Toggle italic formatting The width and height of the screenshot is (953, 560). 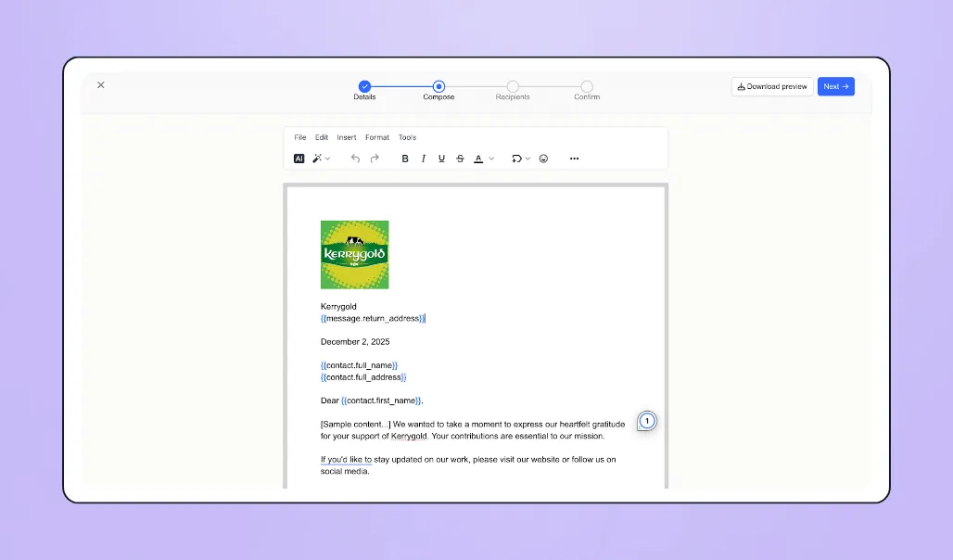[423, 158]
